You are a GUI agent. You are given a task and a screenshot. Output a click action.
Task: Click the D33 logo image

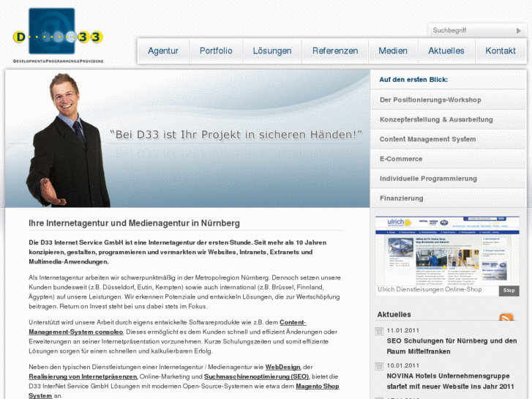point(58,35)
